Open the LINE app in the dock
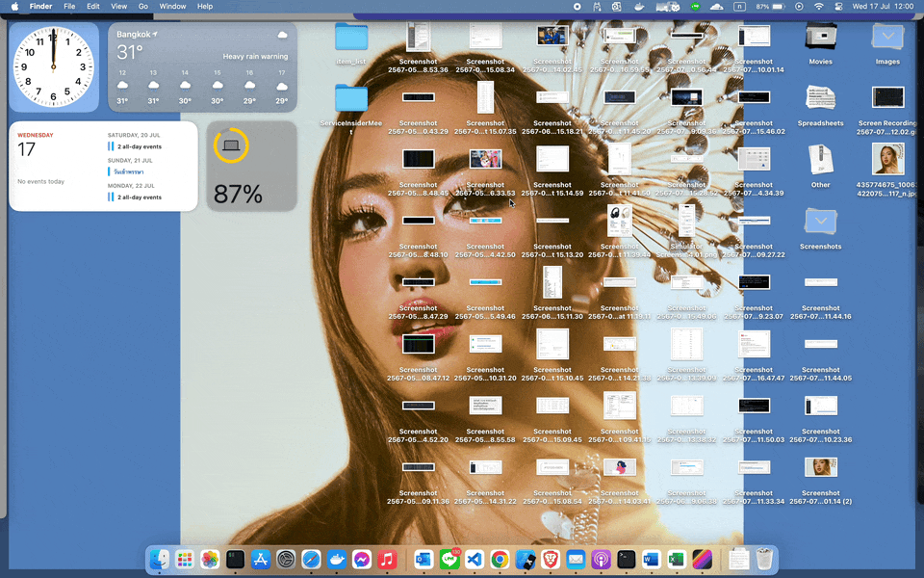 [449, 559]
